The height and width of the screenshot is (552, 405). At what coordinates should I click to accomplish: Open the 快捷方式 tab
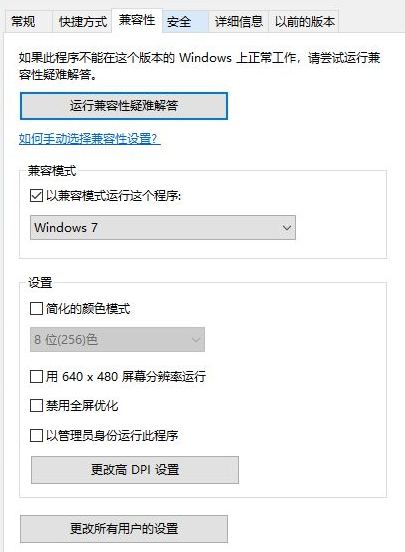click(x=83, y=22)
